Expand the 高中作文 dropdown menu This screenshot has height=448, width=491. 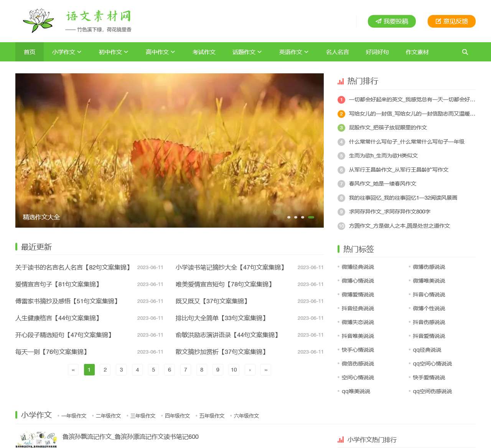[160, 52]
